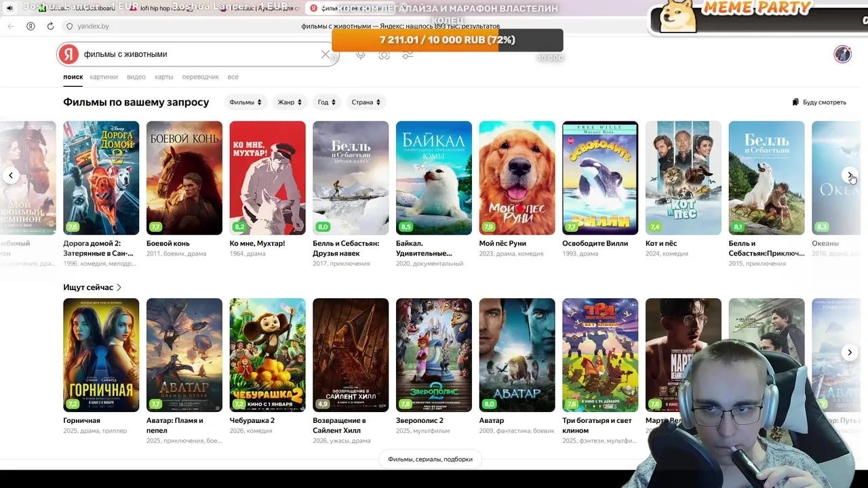The width and height of the screenshot is (868, 488).
Task: Click the Кот и пёс poster
Action: 684,178
